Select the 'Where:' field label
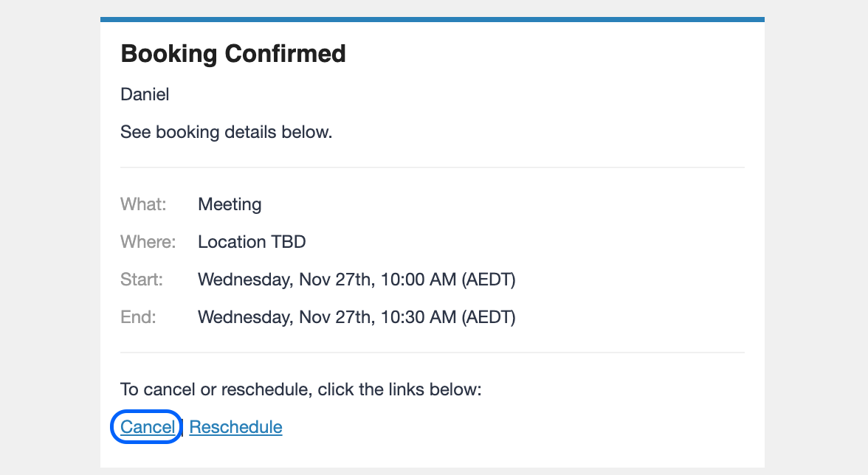Image resolution: width=868 pixels, height=475 pixels. click(148, 242)
